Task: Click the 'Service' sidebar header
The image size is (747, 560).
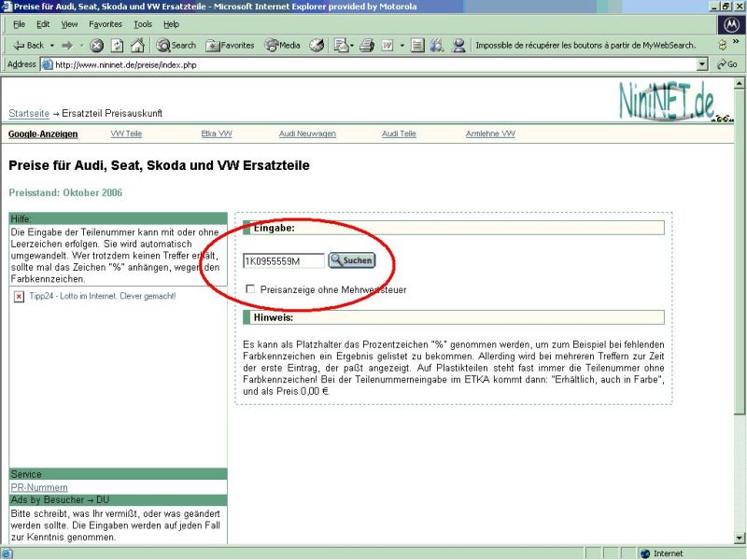Action: [x=119, y=474]
